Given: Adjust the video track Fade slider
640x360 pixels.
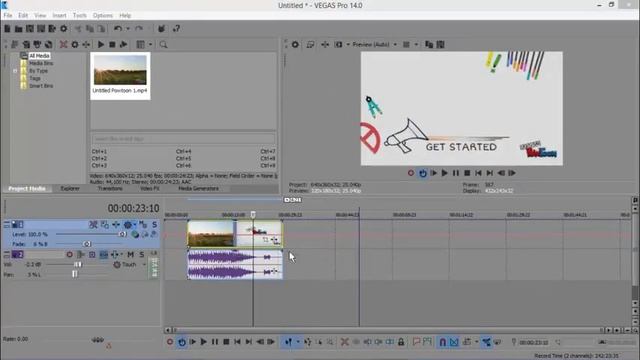Looking at the screenshot, I should point(87,244).
